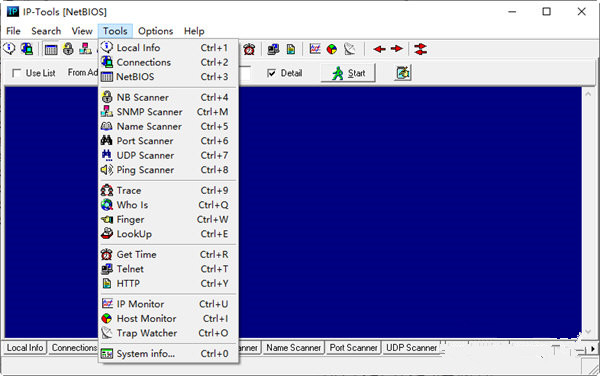Select LookUp menu entry
This screenshot has width=600, height=376.
(168, 234)
